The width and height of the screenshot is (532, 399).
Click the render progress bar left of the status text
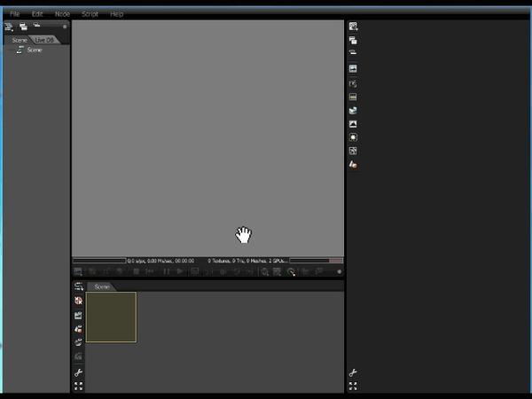99,261
